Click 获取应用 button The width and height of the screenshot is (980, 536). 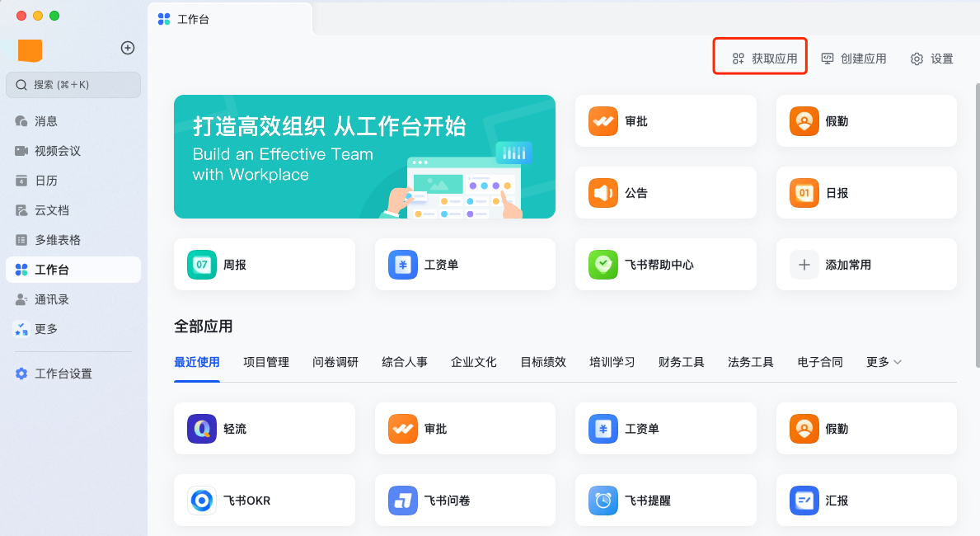(765, 59)
